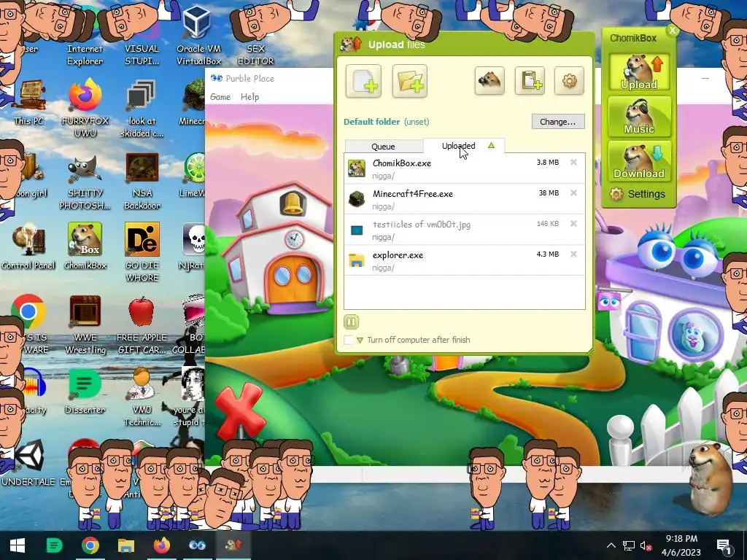Click the Oracle VM VirtualBox desktop icon

tap(198, 36)
